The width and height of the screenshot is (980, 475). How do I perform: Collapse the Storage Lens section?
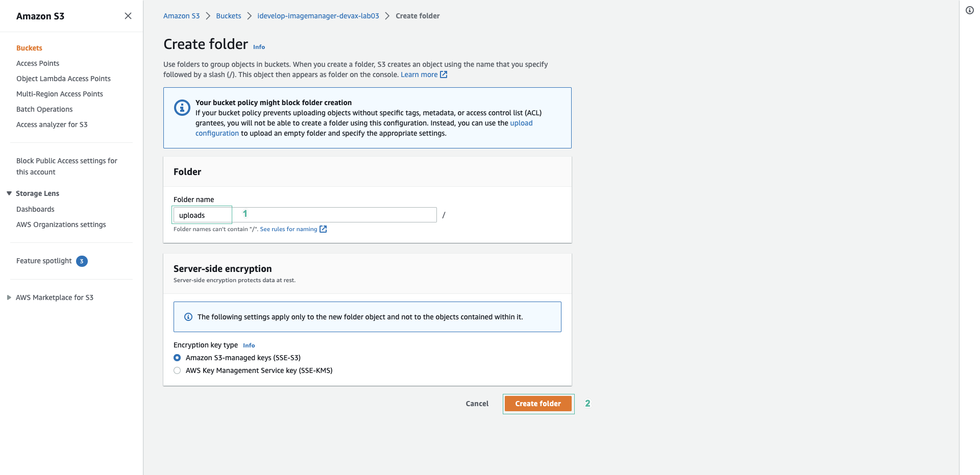pyautogui.click(x=9, y=193)
